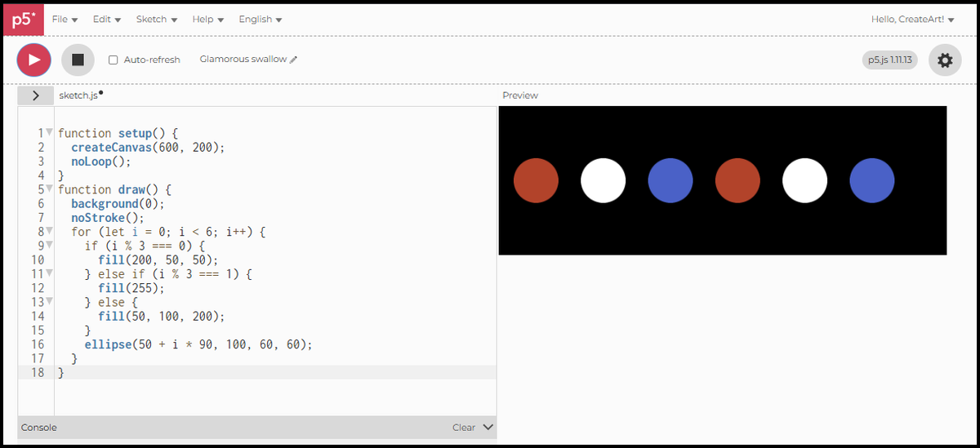Image resolution: width=980 pixels, height=448 pixels.
Task: Click the Preview panel label
Action: 520,95
